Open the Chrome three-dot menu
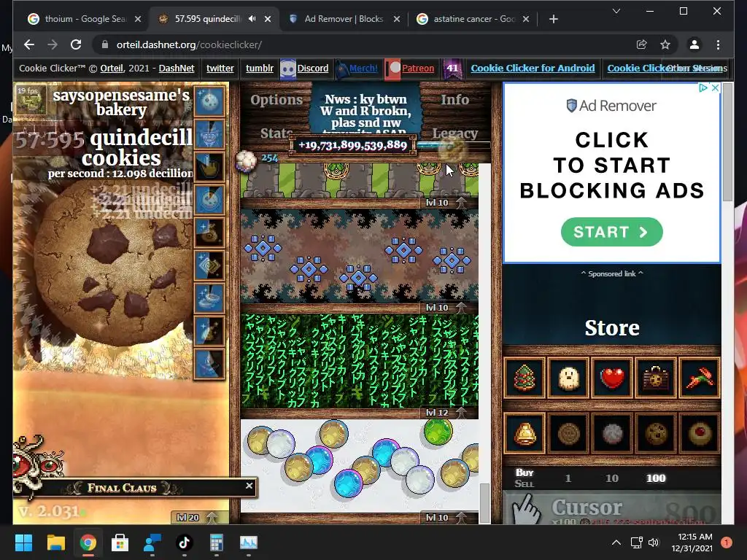This screenshot has height=560, width=747. click(718, 44)
